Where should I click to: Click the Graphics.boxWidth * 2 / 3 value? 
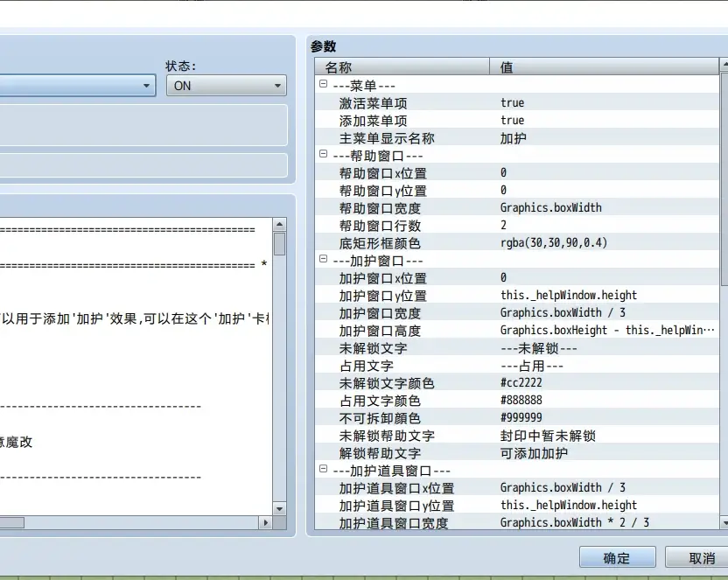coord(575,522)
